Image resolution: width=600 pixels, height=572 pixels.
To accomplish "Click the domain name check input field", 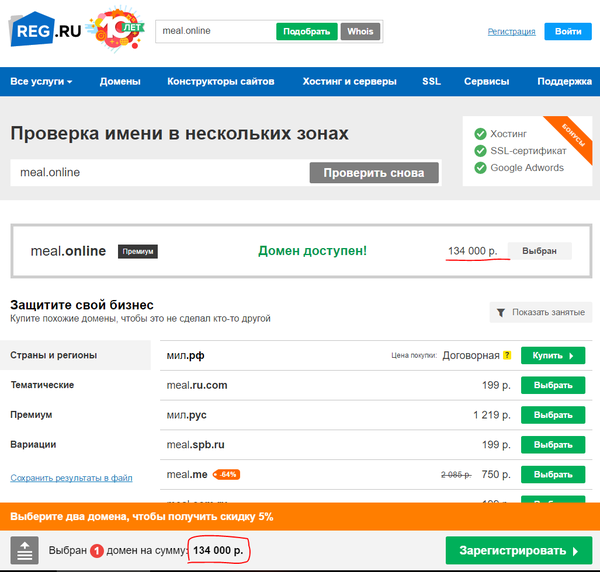I will pos(160,172).
